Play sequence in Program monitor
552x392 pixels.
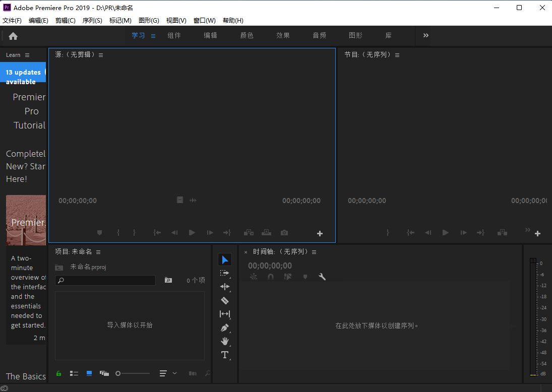[445, 233]
